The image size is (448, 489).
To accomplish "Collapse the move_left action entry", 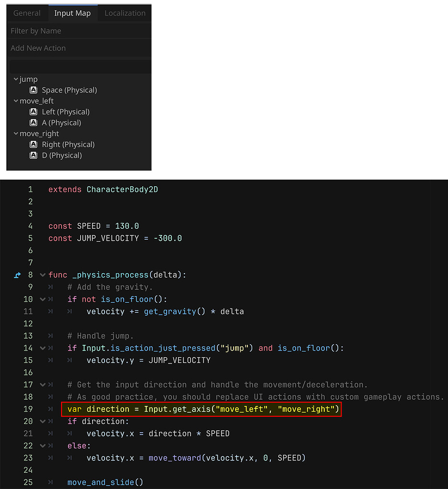I will 16,101.
